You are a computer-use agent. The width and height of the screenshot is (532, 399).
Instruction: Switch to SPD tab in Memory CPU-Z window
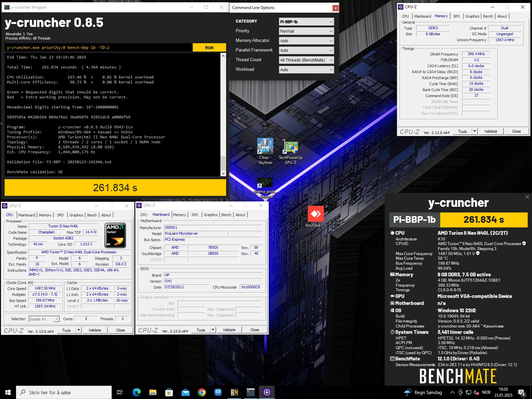(x=456, y=16)
